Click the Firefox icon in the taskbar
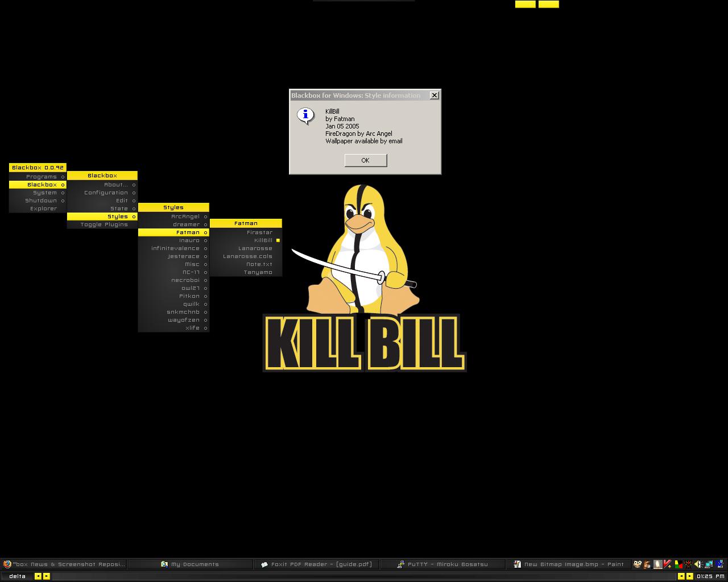728x582 pixels. tap(7, 564)
